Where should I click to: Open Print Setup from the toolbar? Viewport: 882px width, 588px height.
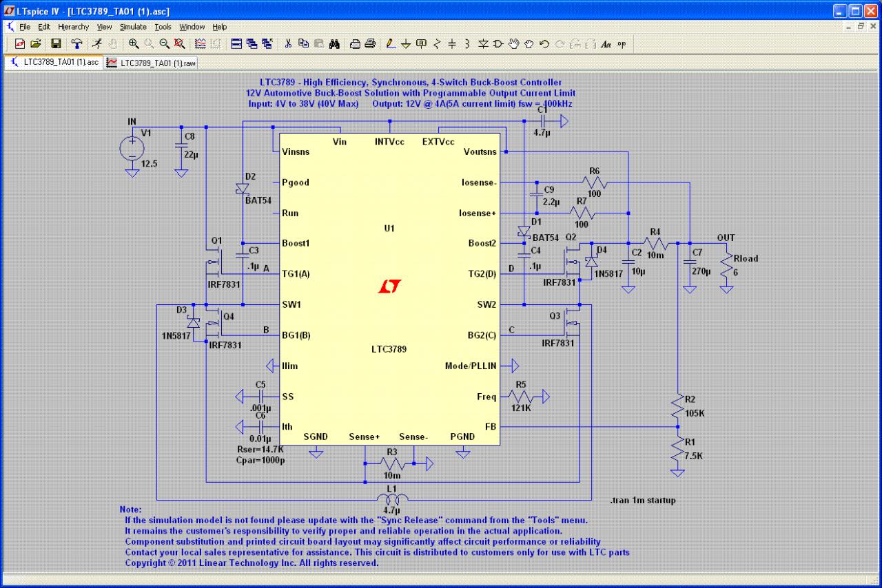coord(355,44)
